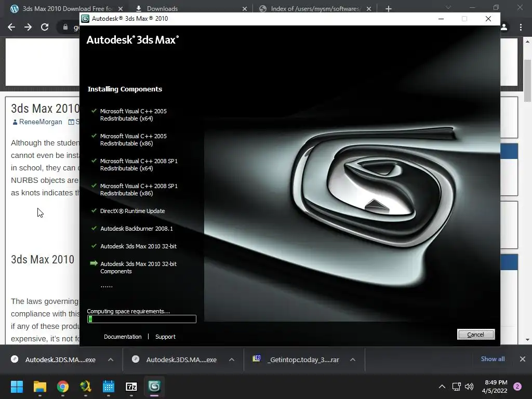Close the 3ds Max installer window
Viewport: 532px width, 399px height.
pos(488,19)
